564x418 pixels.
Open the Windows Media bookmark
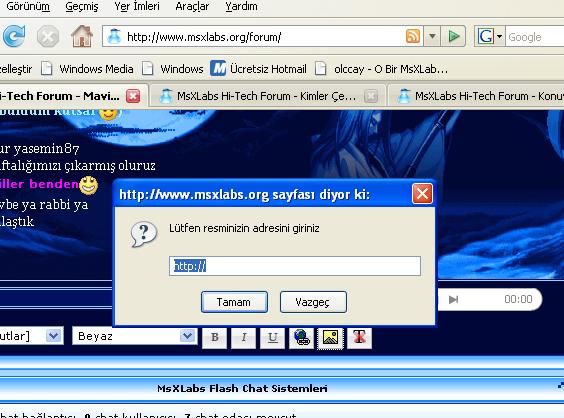[87, 68]
